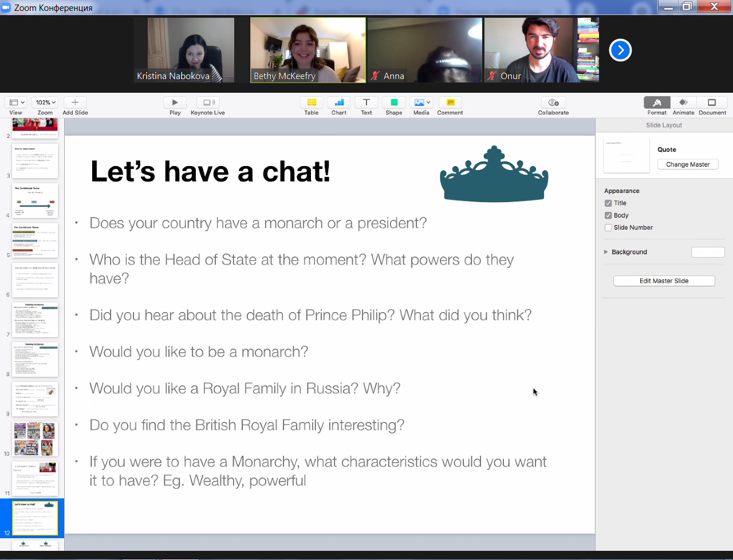733x560 pixels.
Task: Open Keynote Live from the toolbar
Action: [x=208, y=102]
